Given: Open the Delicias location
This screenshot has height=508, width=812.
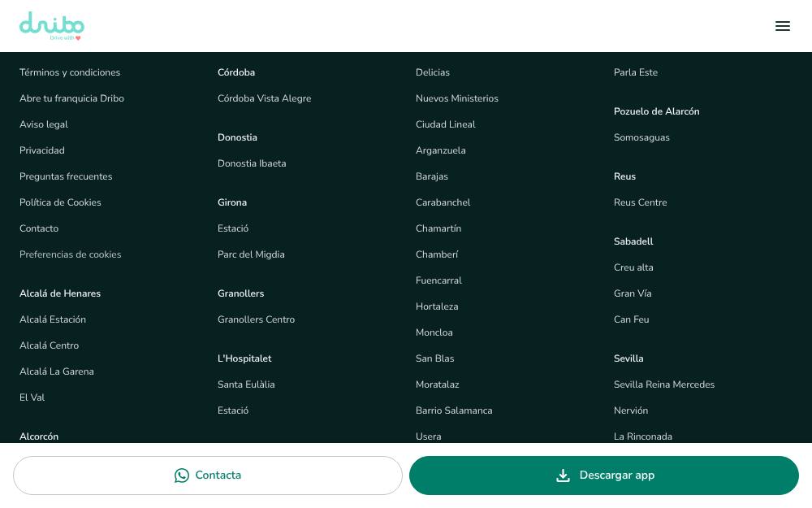Looking at the screenshot, I should pyautogui.click(x=433, y=72).
